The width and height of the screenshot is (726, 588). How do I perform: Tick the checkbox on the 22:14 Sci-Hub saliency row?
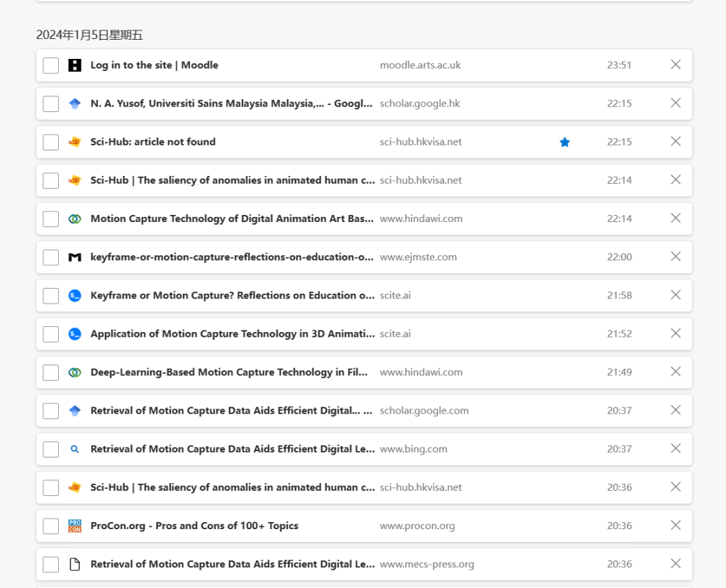point(51,181)
